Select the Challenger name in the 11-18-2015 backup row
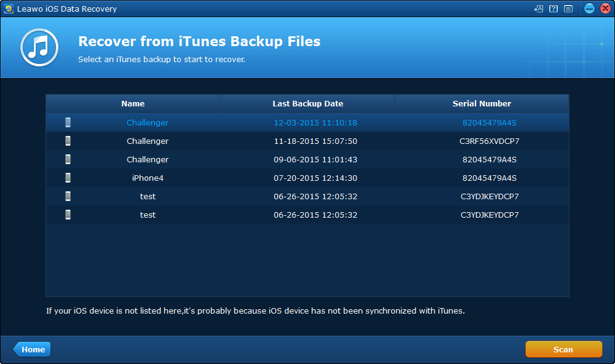This screenshot has height=364, width=615. click(148, 141)
